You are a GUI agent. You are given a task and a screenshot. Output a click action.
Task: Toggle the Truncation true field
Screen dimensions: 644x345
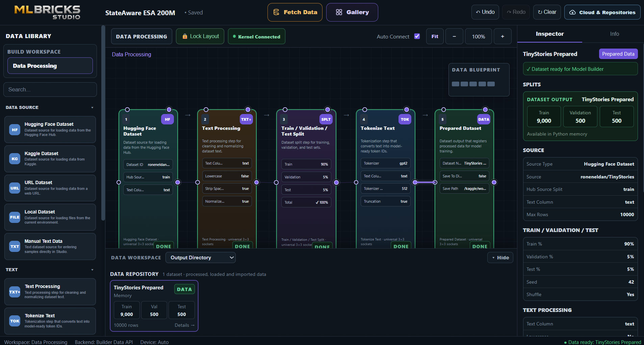(x=386, y=201)
